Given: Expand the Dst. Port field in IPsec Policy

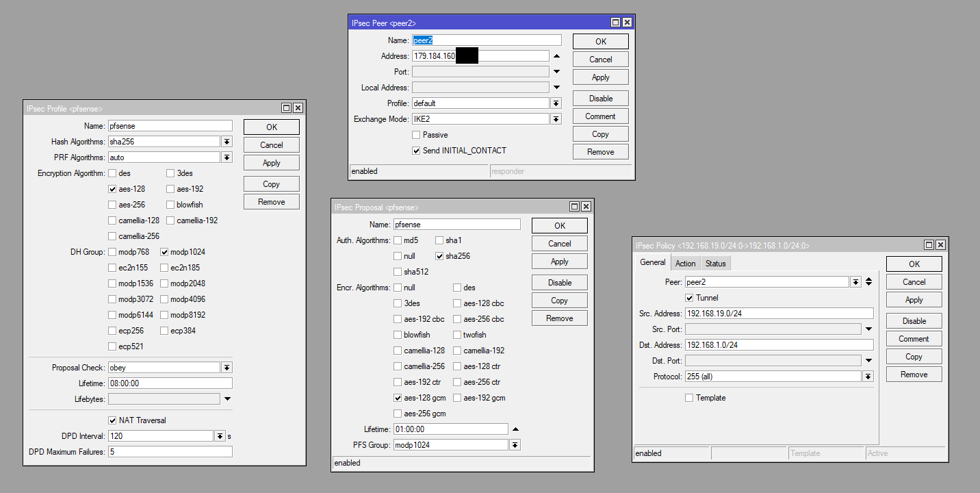Looking at the screenshot, I should (868, 361).
